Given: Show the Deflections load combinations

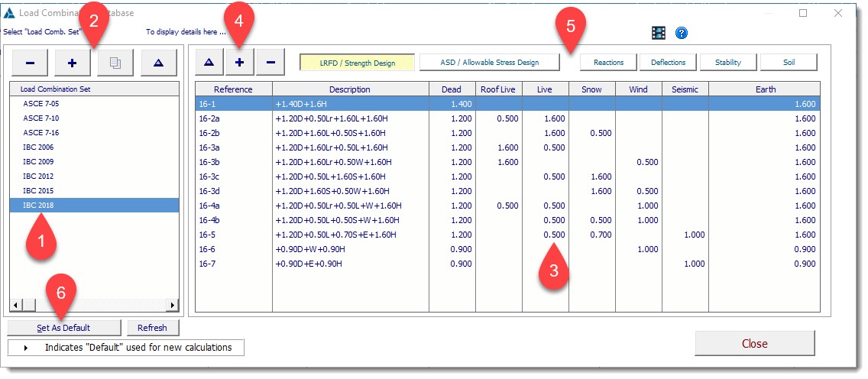Looking at the screenshot, I should tap(668, 63).
